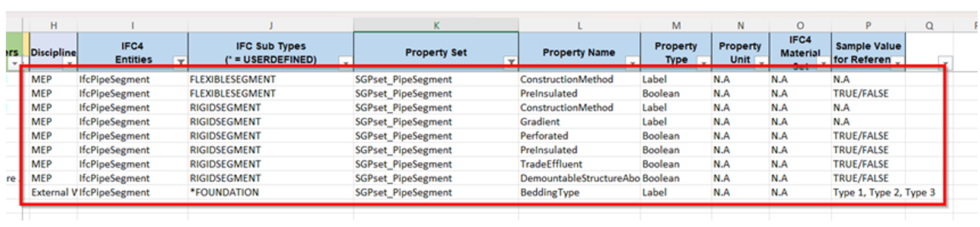Open the Property Unit filter dropdown
980x227 pixels.
762,62
